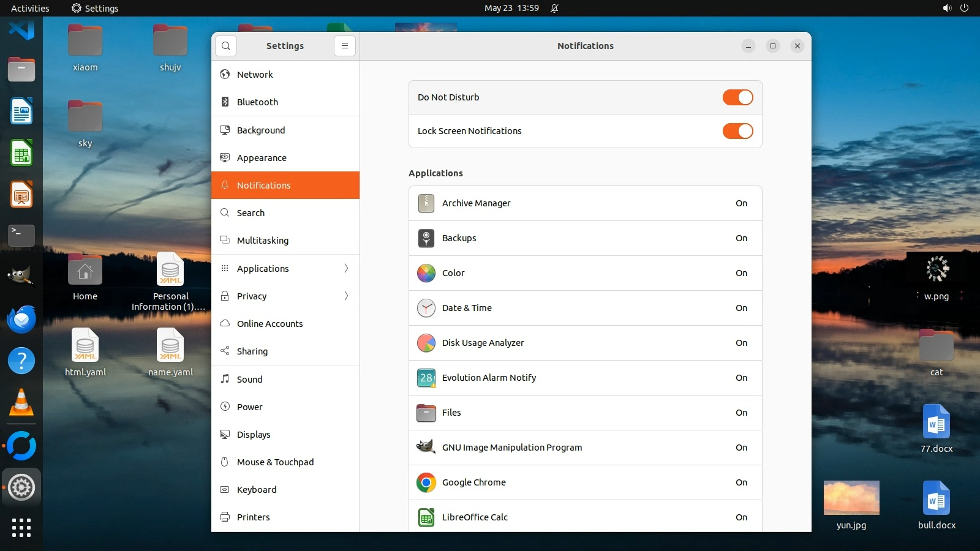The width and height of the screenshot is (980, 551).
Task: Turn off Do Not Disturb switch
Action: point(737,97)
